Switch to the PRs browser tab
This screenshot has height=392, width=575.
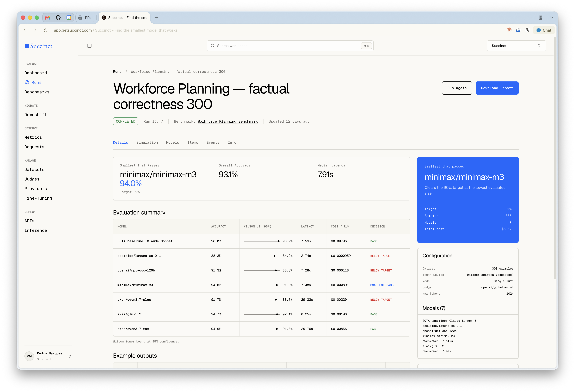pyautogui.click(x=85, y=18)
